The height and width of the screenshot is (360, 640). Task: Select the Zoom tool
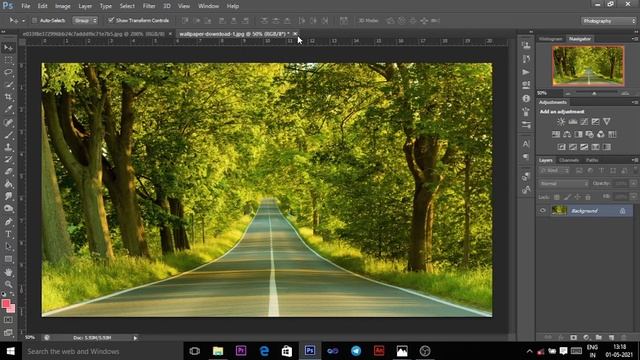(x=8, y=284)
